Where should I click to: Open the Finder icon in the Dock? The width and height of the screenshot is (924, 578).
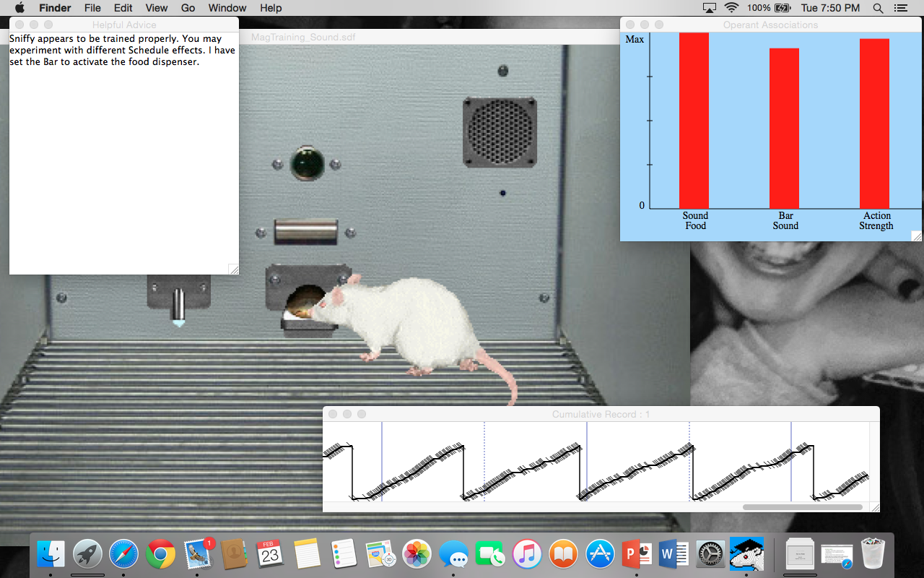click(x=50, y=553)
